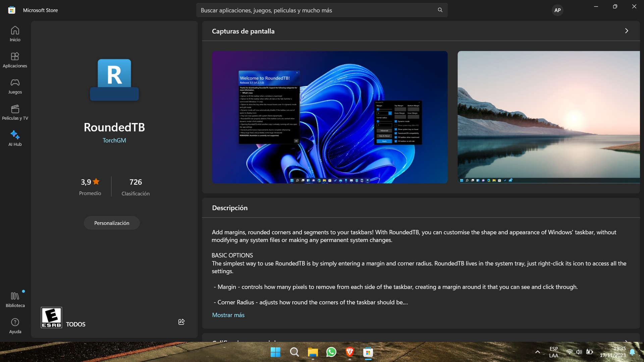The height and width of the screenshot is (362, 644).
Task: Click the TorchGM publisher link
Action: click(114, 140)
